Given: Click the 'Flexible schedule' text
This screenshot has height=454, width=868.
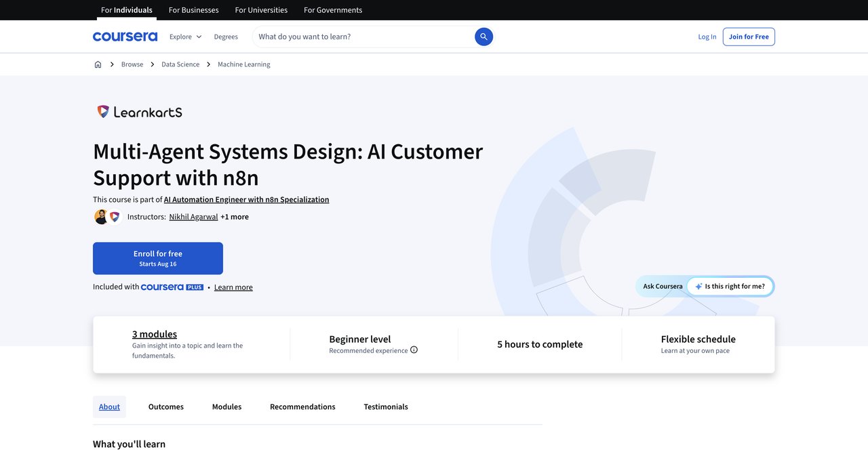Looking at the screenshot, I should tap(698, 339).
